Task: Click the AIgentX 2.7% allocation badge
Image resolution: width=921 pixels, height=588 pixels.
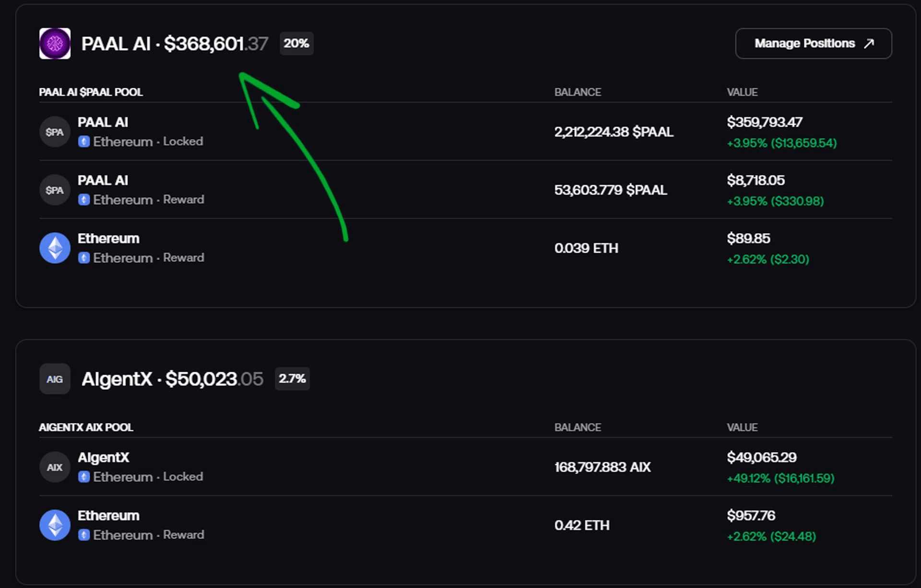Action: pyautogui.click(x=292, y=379)
